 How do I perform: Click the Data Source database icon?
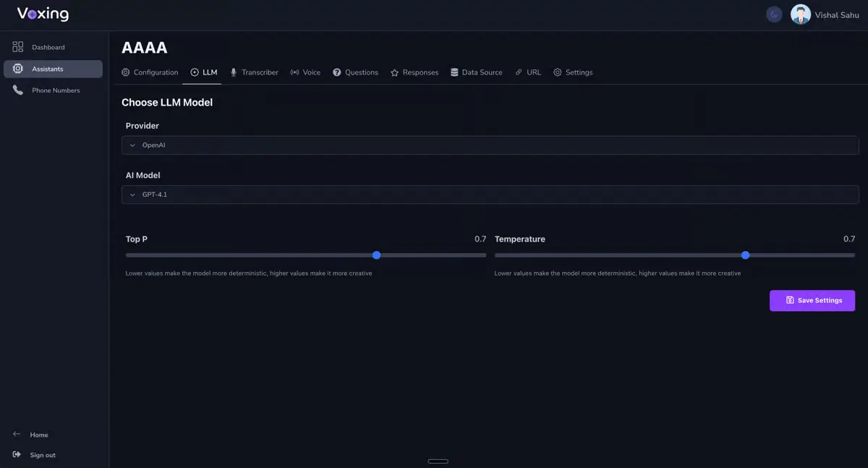click(x=454, y=72)
